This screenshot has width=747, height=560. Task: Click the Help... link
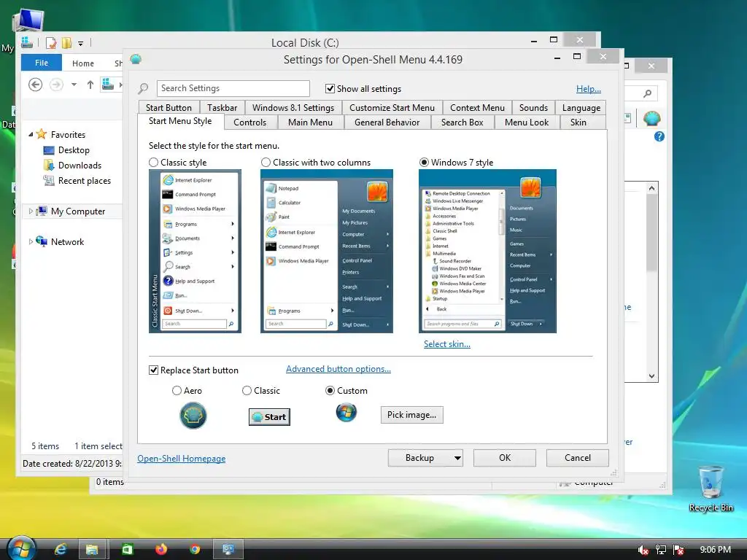coord(589,89)
